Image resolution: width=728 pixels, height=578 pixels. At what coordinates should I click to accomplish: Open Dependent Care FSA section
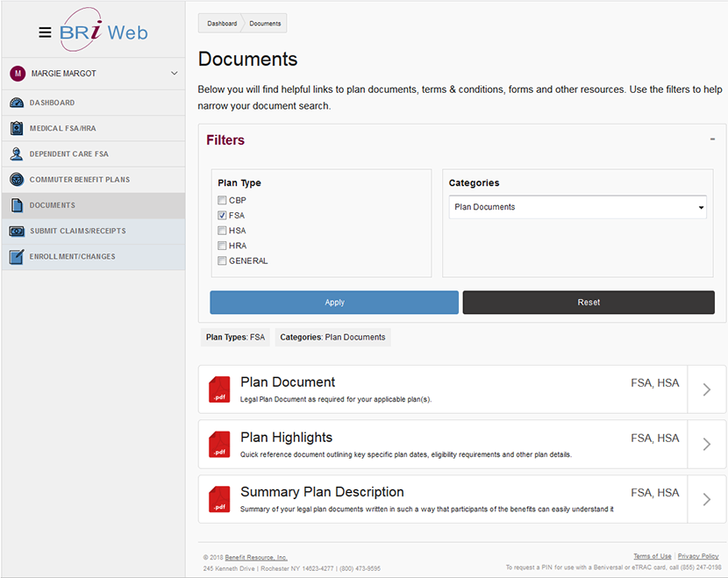pyautogui.click(x=18, y=153)
